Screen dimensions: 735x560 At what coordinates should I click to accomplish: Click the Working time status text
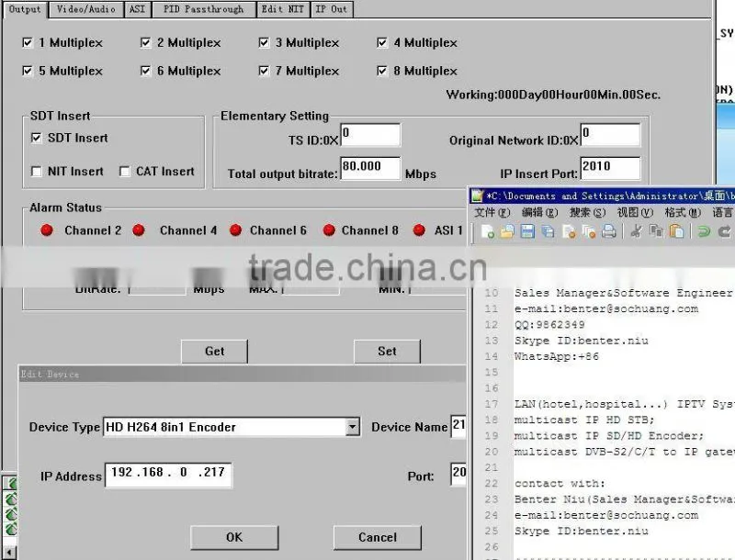[553, 95]
